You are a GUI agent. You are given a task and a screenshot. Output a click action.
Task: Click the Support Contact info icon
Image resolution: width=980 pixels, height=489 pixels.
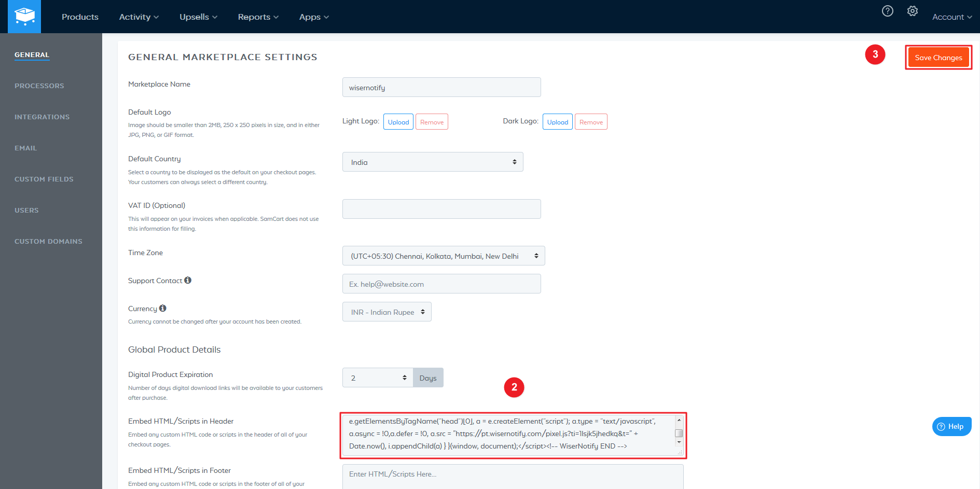pyautogui.click(x=188, y=280)
